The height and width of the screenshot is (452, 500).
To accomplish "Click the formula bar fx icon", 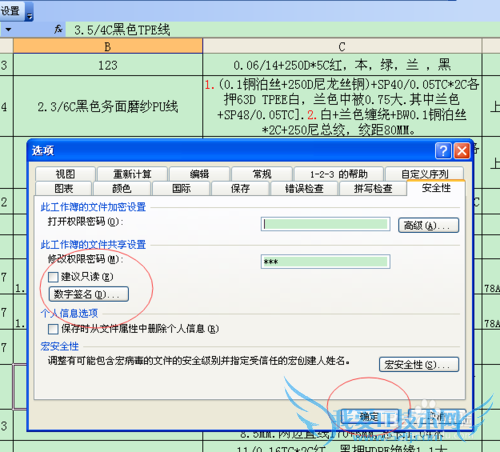I will [58, 29].
